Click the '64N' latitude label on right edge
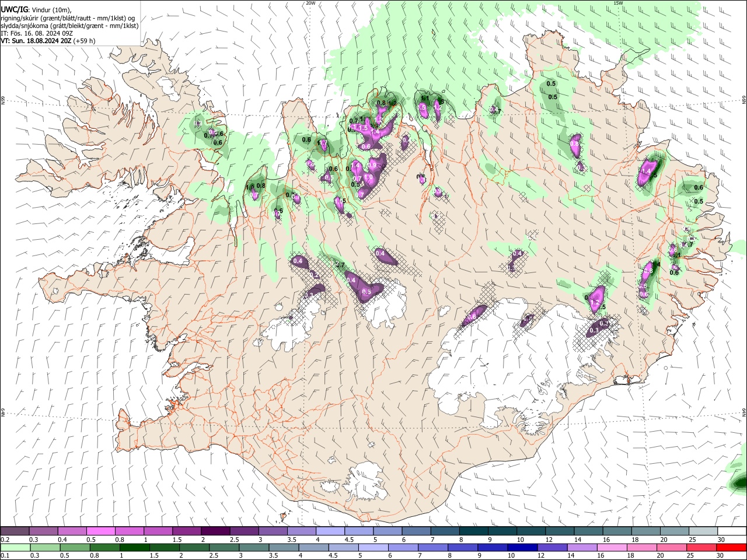The width and height of the screenshot is (747, 560). (744, 412)
